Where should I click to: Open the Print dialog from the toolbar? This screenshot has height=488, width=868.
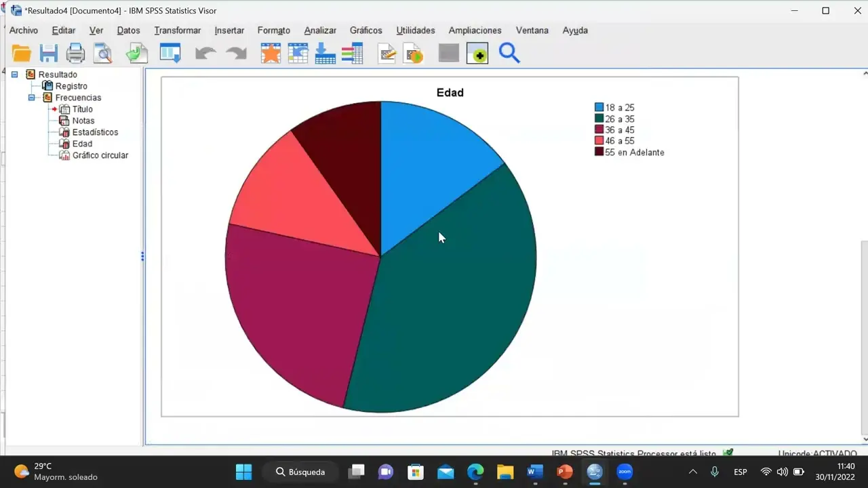tap(75, 53)
